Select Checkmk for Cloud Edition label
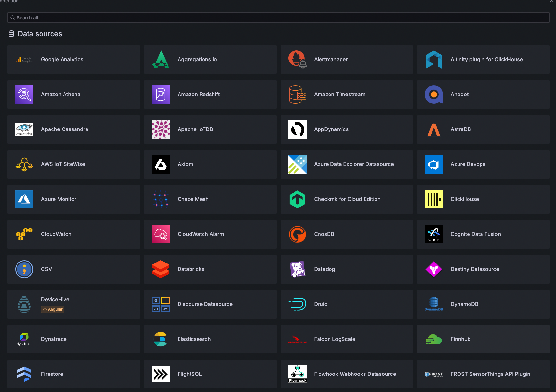Screen dimensions: 556x392 point(347,199)
